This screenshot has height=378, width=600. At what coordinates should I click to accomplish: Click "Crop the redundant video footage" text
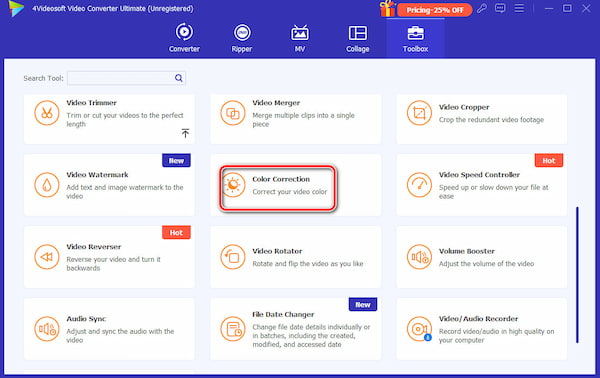pyautogui.click(x=491, y=120)
